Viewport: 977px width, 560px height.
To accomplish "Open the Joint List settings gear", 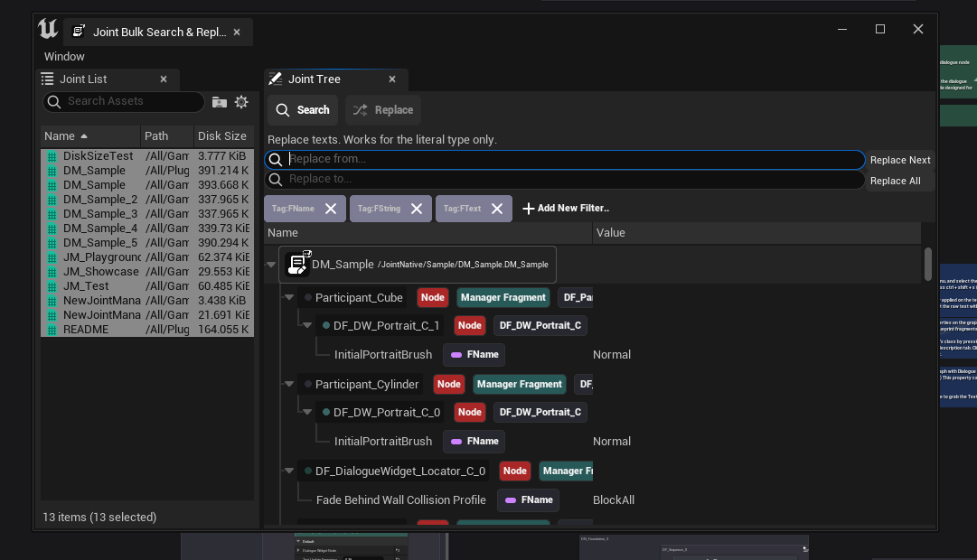I will [241, 102].
